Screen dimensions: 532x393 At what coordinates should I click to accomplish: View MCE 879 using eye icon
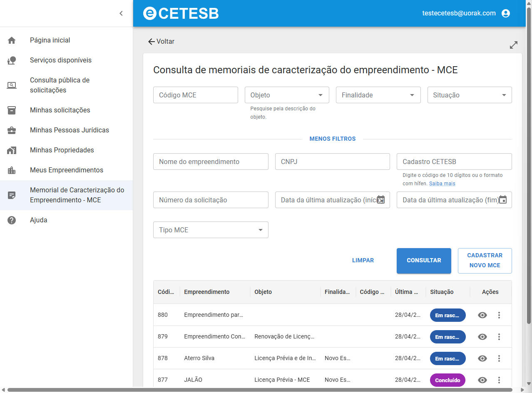tap(482, 337)
